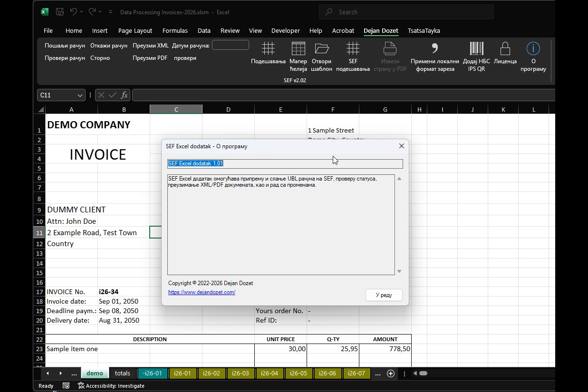Open SEF подешавања settings
The height and width of the screenshot is (392, 588).
pos(353,57)
